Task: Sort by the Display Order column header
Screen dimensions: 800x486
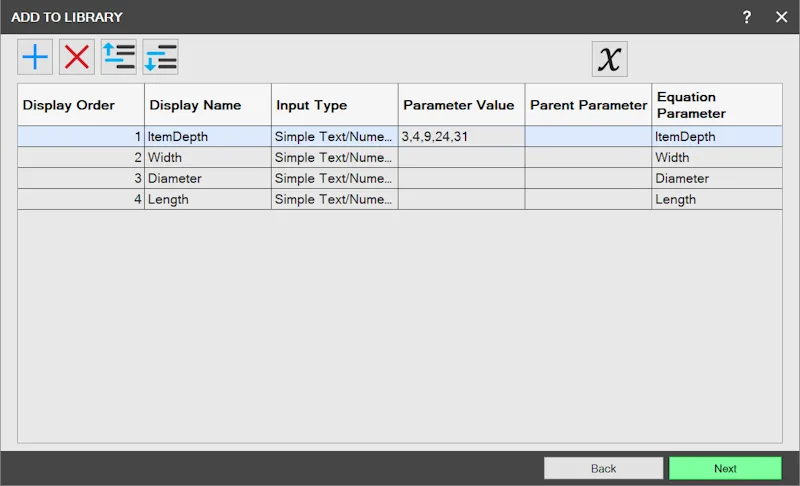Action: (81, 105)
